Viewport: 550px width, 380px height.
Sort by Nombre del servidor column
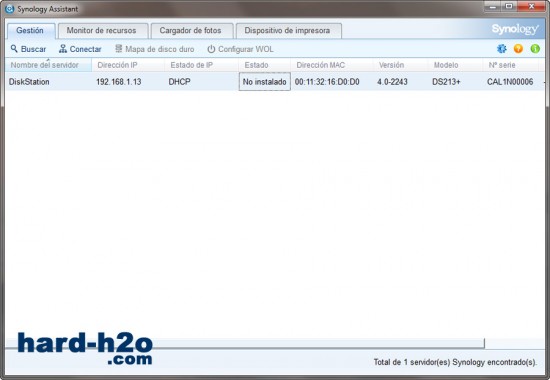[x=48, y=65]
